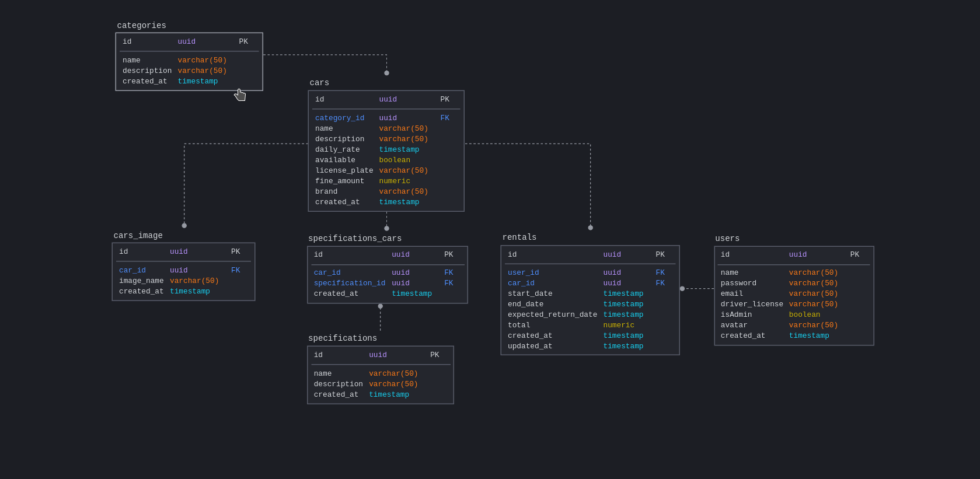Select expected_return_date field in rentals

point(552,314)
